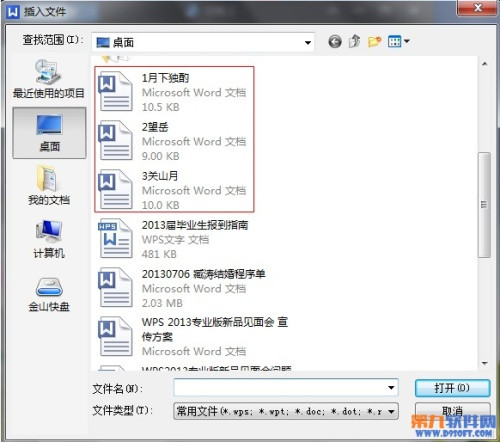Open 最近使用的项目 in the sidebar

[49, 79]
